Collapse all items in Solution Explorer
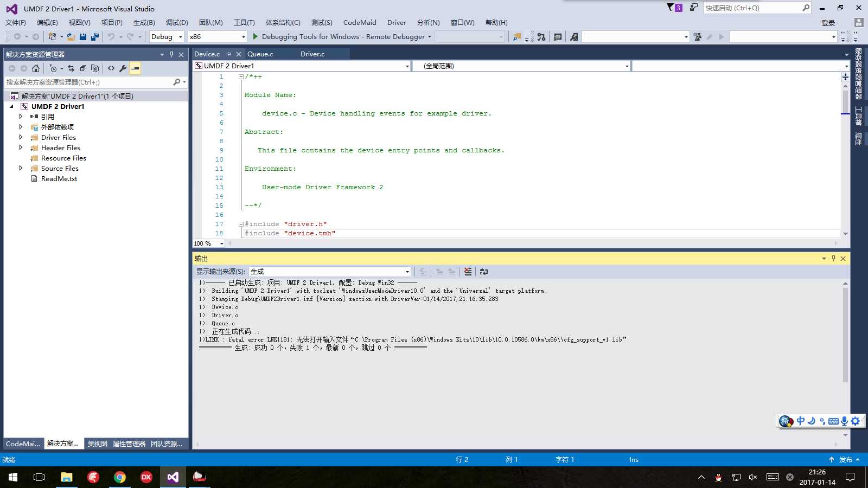The height and width of the screenshot is (488, 868). (83, 68)
